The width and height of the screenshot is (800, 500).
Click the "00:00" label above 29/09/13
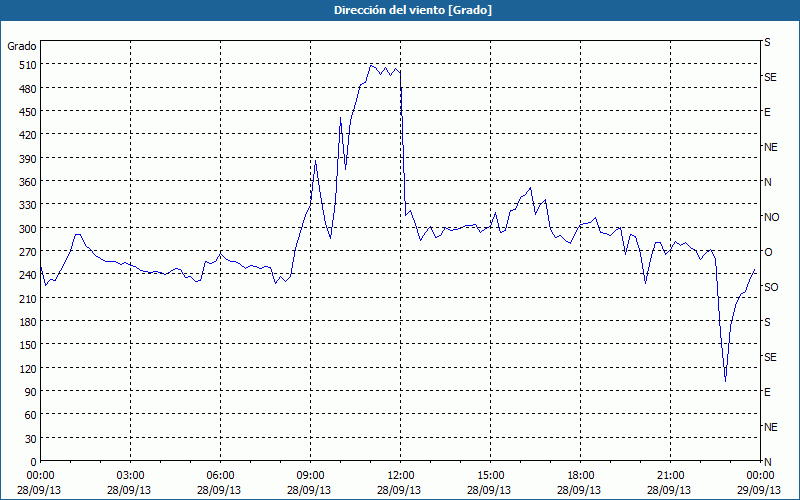point(760,476)
